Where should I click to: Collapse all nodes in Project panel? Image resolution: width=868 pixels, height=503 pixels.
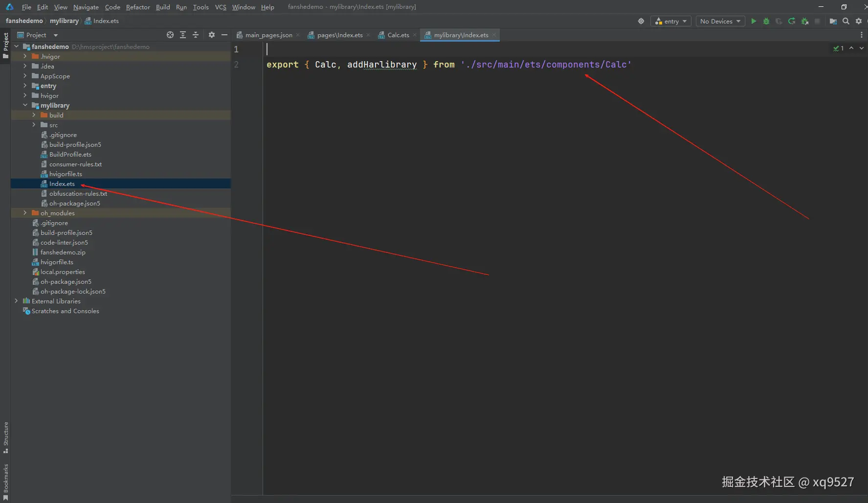(x=196, y=35)
